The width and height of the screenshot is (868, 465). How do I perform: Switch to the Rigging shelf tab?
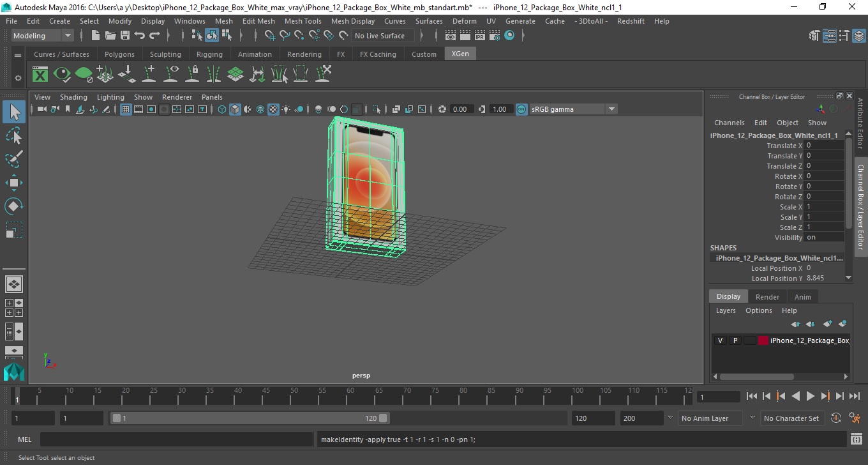click(209, 54)
